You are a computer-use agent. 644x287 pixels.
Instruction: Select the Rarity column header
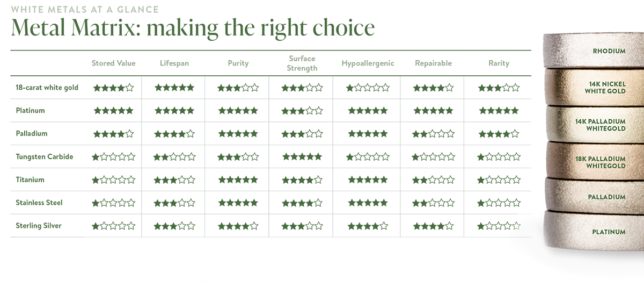coord(499,63)
